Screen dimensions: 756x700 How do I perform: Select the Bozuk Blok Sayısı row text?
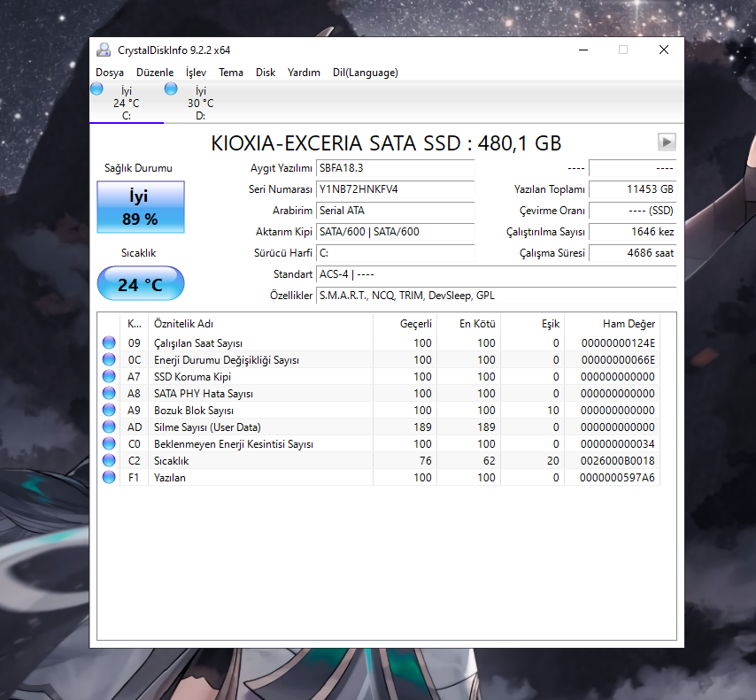click(x=194, y=411)
